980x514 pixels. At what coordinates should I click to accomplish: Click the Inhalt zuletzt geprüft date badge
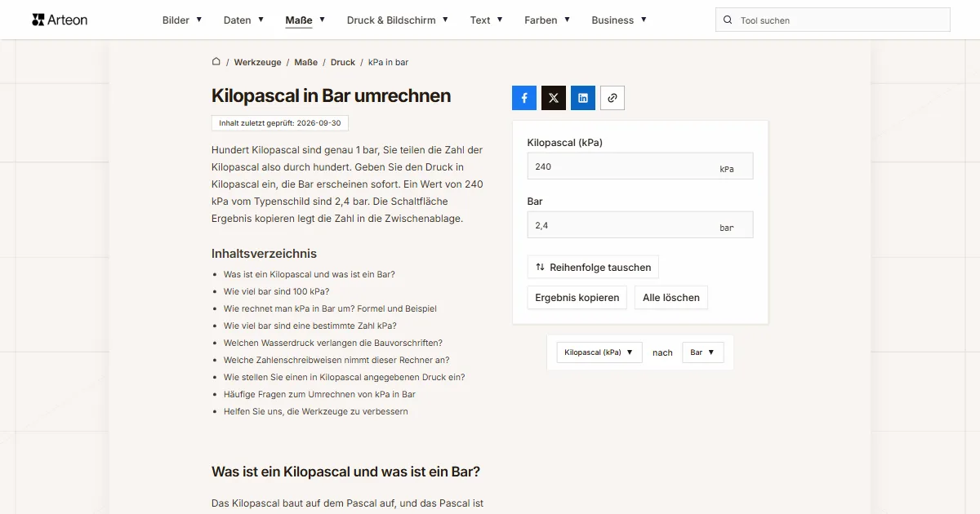click(x=280, y=123)
